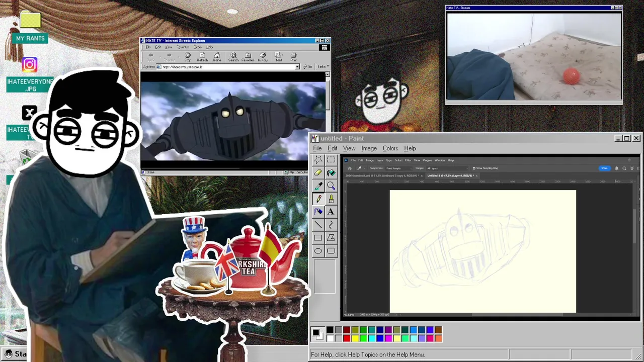This screenshot has width=644, height=362.
Task: Choose the Brush tool in Paint
Action: point(331,199)
